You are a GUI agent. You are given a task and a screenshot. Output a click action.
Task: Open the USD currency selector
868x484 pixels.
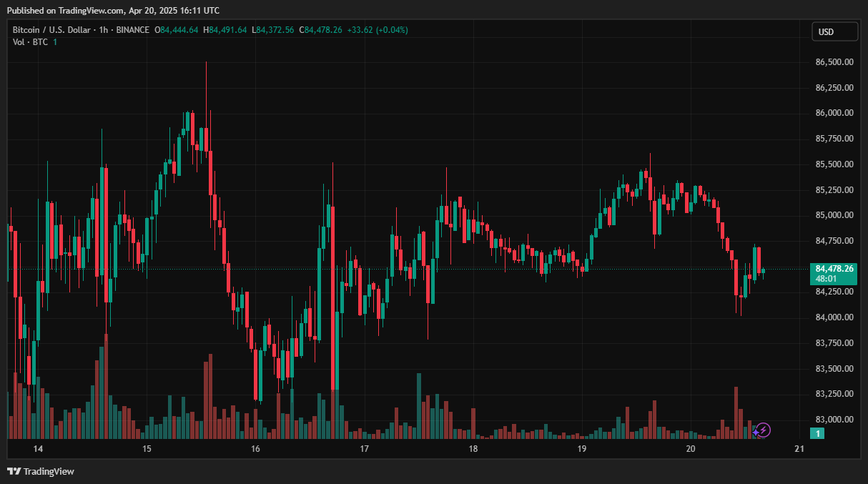point(834,32)
